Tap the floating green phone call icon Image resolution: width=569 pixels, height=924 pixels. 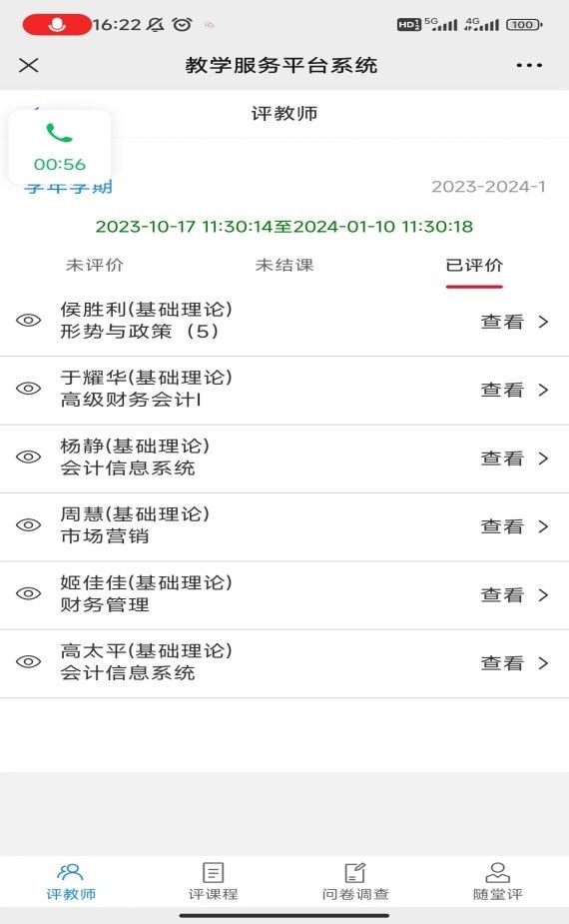click(x=60, y=133)
